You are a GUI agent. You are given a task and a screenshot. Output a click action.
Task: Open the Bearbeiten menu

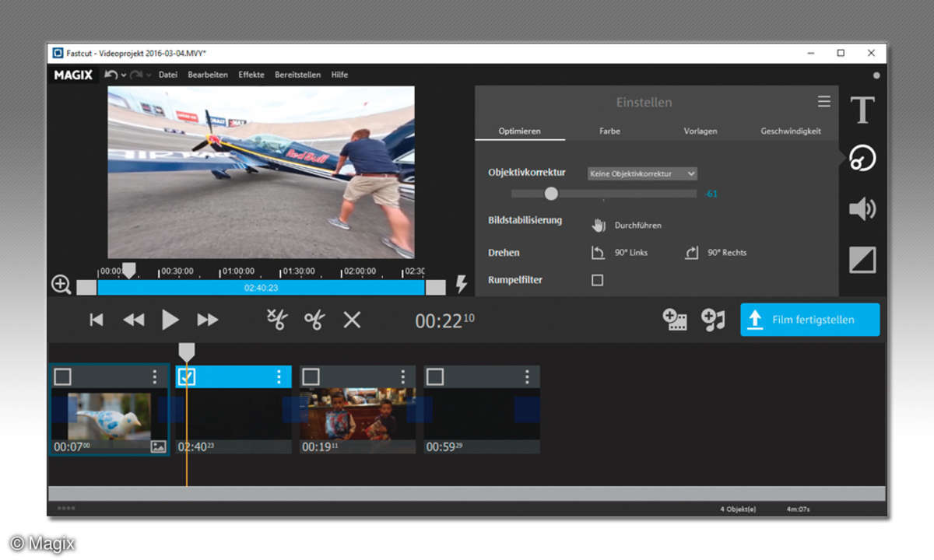208,75
